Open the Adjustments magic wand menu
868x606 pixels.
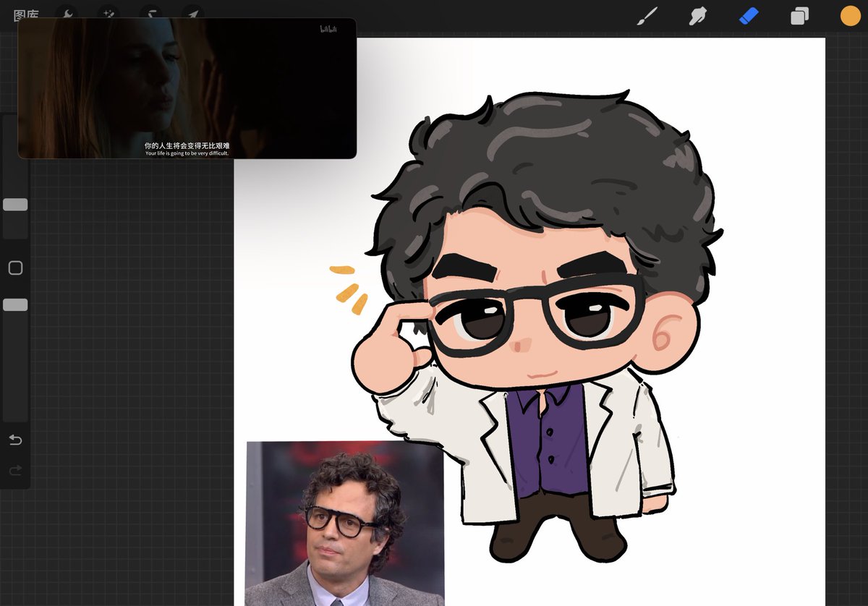pyautogui.click(x=109, y=12)
